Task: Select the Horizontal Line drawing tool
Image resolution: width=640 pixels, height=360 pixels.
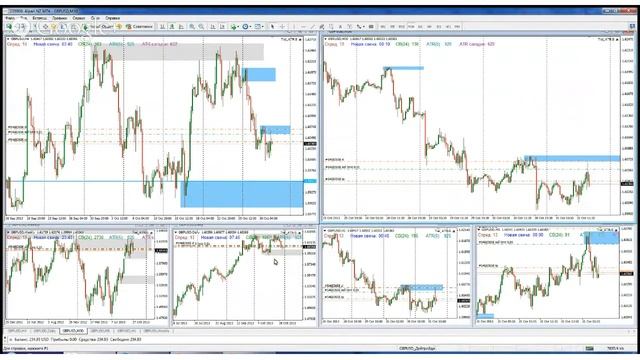Action: coord(303,27)
